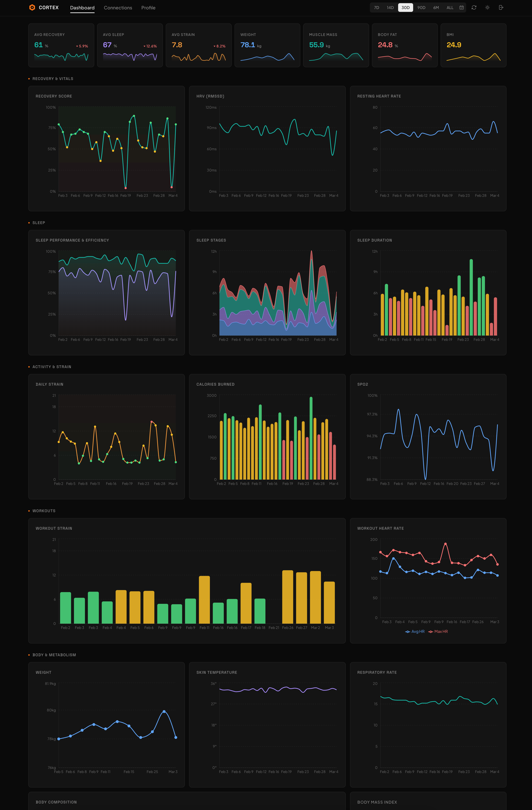Toggle light theme with sun icon
Screen dimensions: 532x810
click(487, 7)
